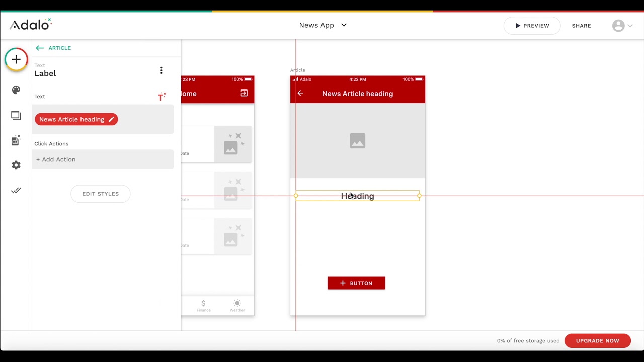Click the Magic Text T icon
Image resolution: width=644 pixels, height=362 pixels.
pyautogui.click(x=162, y=97)
